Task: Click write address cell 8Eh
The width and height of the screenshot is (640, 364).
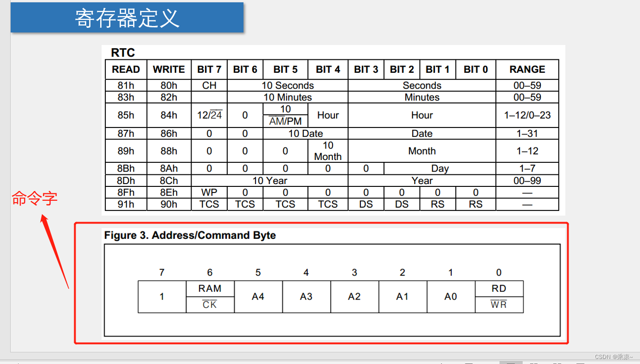Action: pyautogui.click(x=169, y=192)
